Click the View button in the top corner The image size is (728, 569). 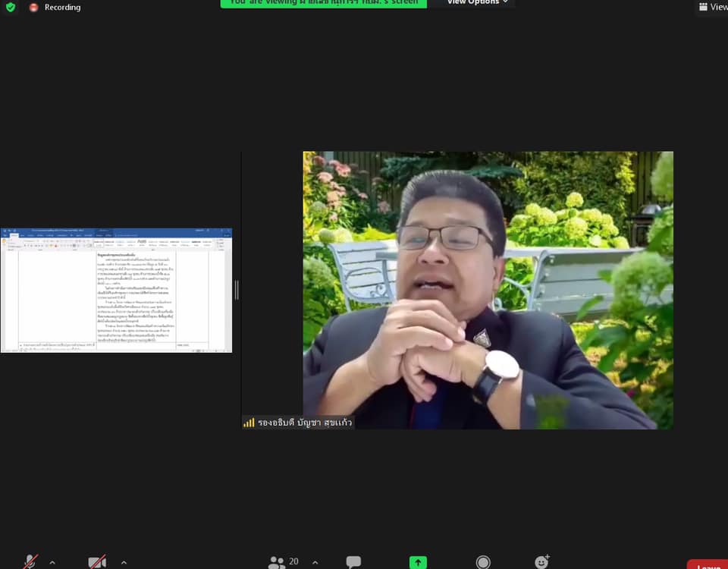(x=713, y=7)
